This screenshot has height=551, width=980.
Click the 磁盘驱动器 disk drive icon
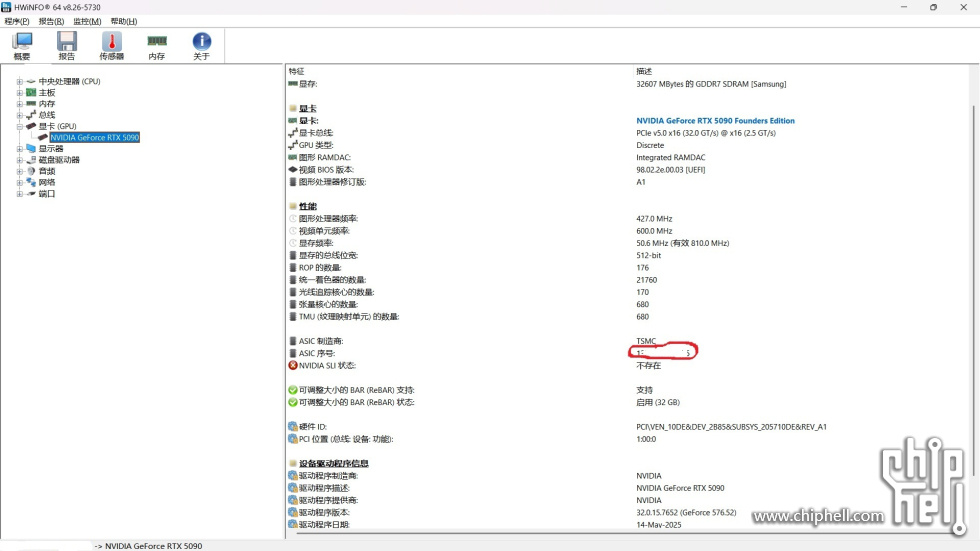pos(31,160)
